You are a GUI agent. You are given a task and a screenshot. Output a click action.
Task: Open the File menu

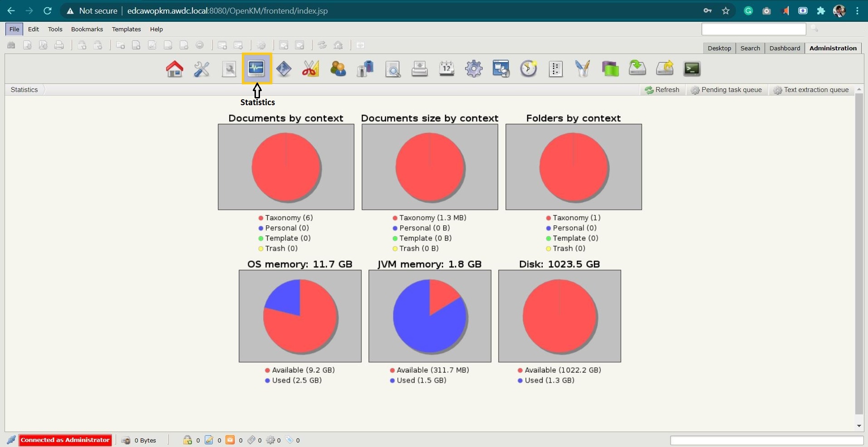[x=15, y=29]
